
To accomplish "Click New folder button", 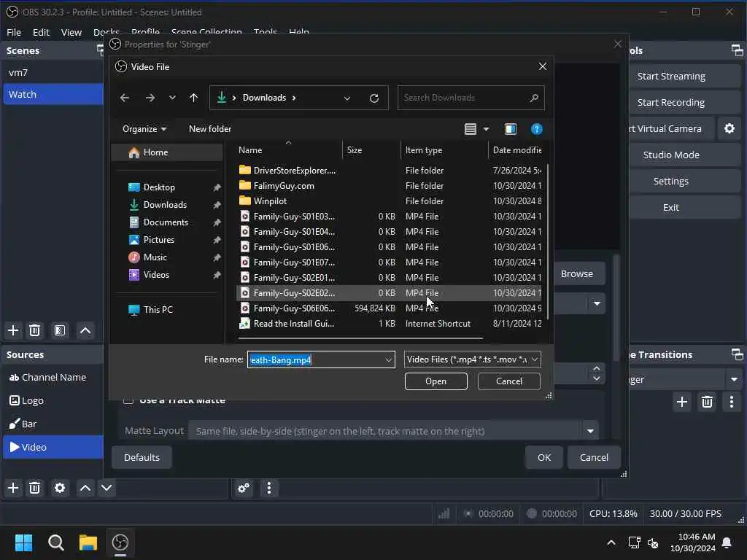I will [x=210, y=129].
